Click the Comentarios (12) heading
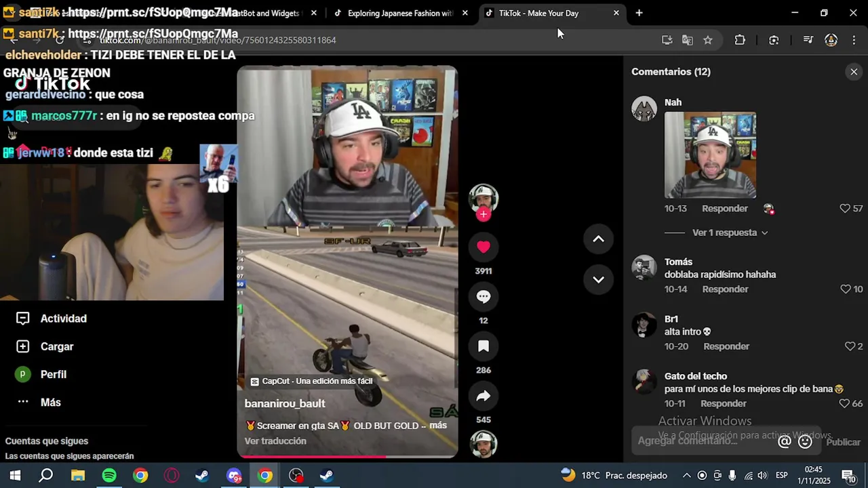868x488 pixels. click(x=671, y=72)
